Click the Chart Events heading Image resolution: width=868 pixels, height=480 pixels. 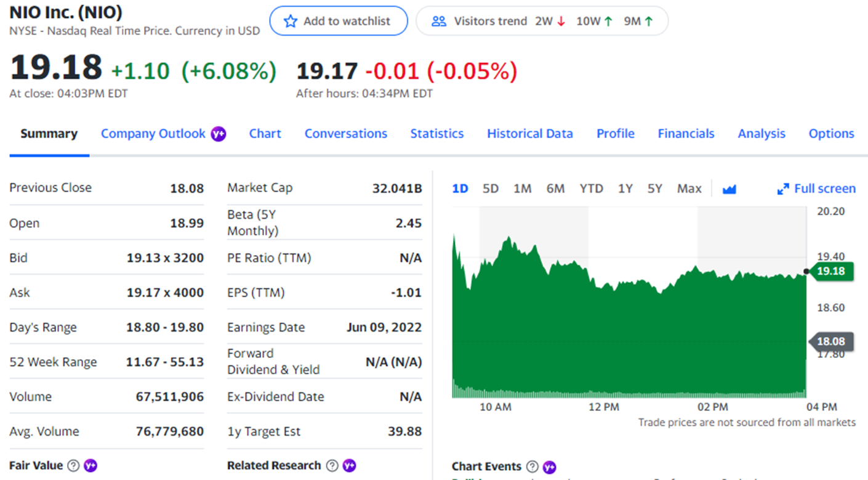486,466
